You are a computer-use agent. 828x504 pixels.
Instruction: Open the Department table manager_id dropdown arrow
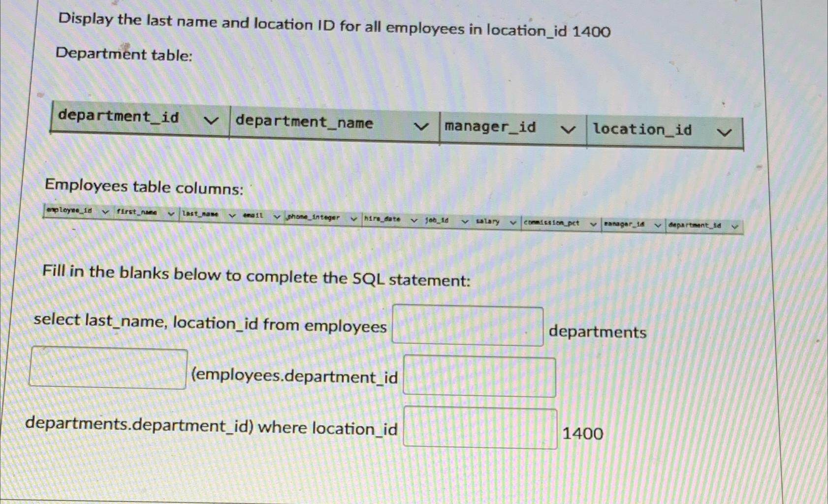(568, 130)
